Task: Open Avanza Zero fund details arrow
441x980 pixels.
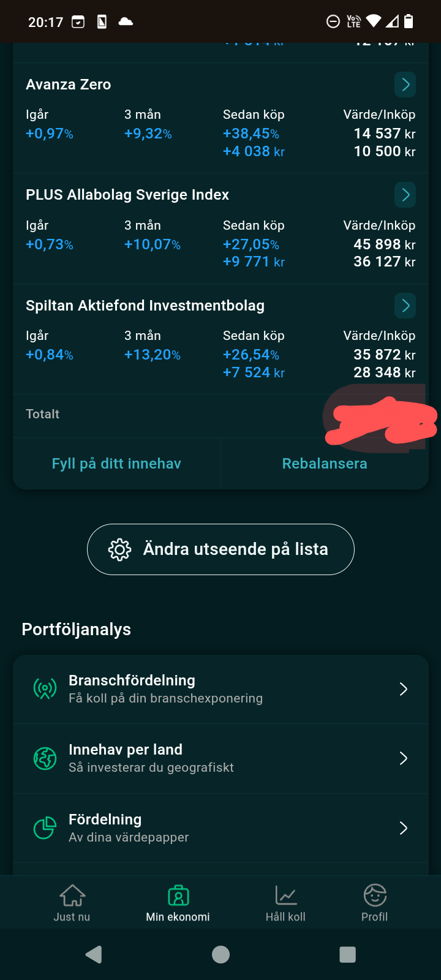Action: pos(405,85)
